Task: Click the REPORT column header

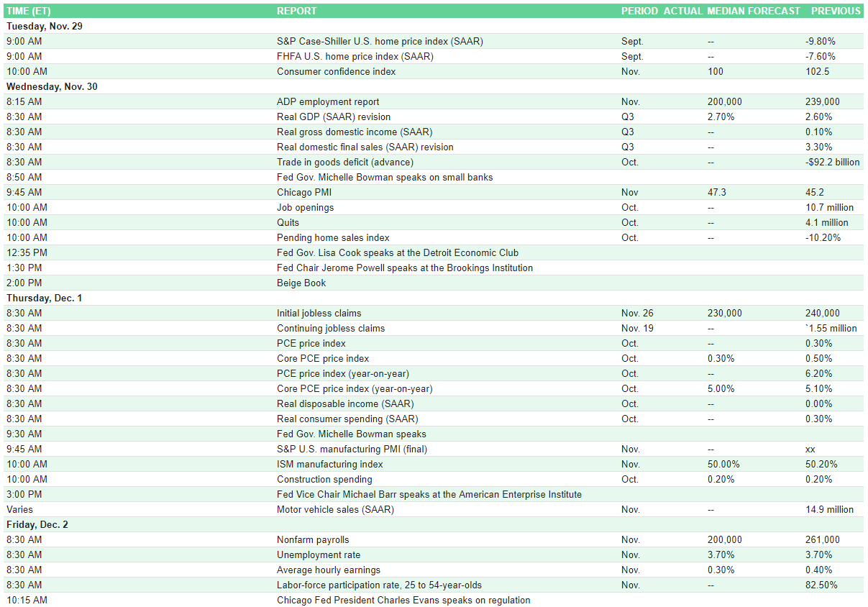Action: pos(296,11)
